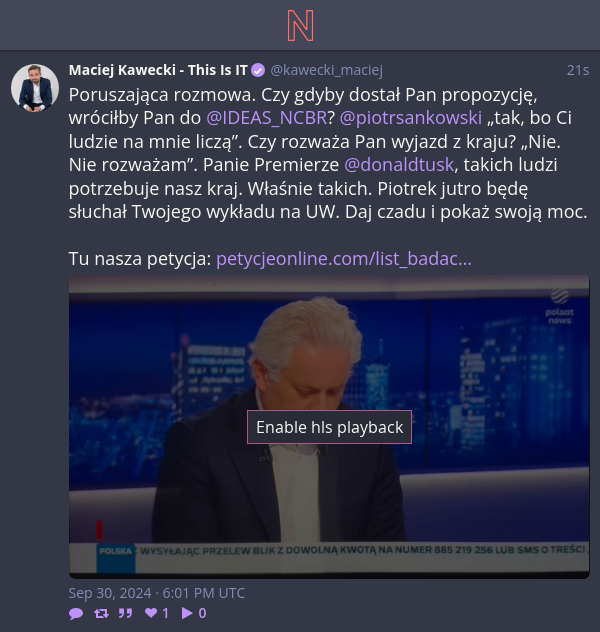600x632 pixels.
Task: Click the play views count icon
Action: (187, 613)
